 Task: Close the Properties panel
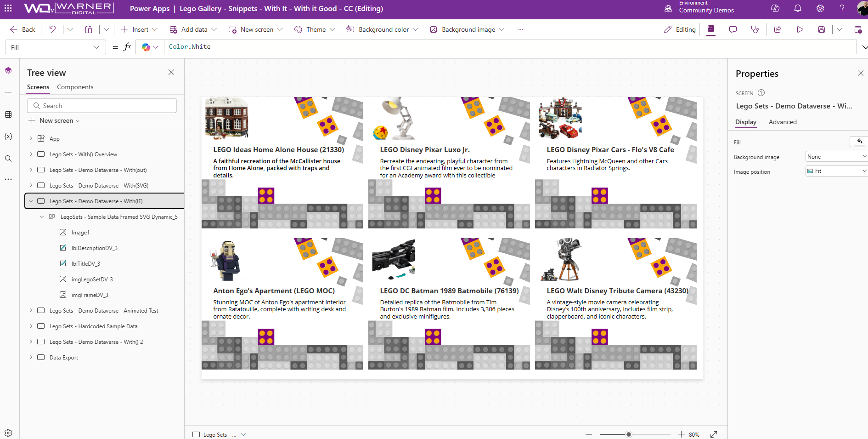861,73
